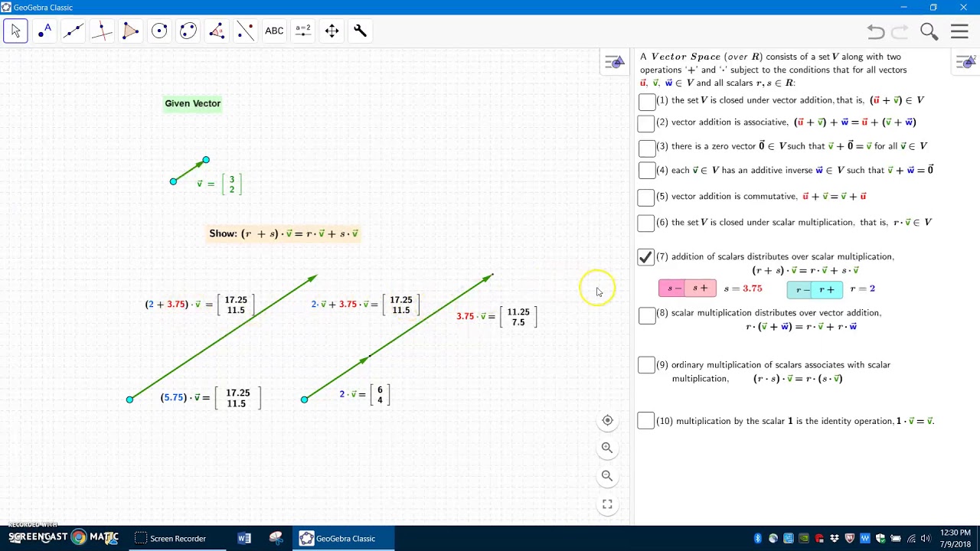This screenshot has width=980, height=551.
Task: Open the search magnifier in the toolbar
Action: pyautogui.click(x=929, y=31)
